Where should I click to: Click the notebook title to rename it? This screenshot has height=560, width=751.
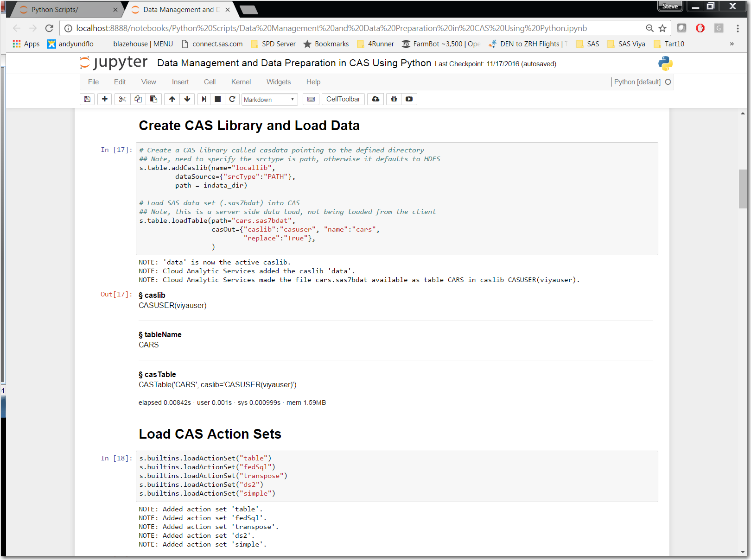click(x=294, y=63)
